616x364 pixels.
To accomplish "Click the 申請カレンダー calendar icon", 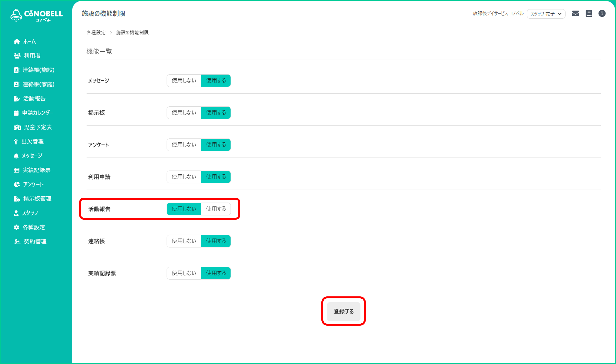I will (16, 113).
